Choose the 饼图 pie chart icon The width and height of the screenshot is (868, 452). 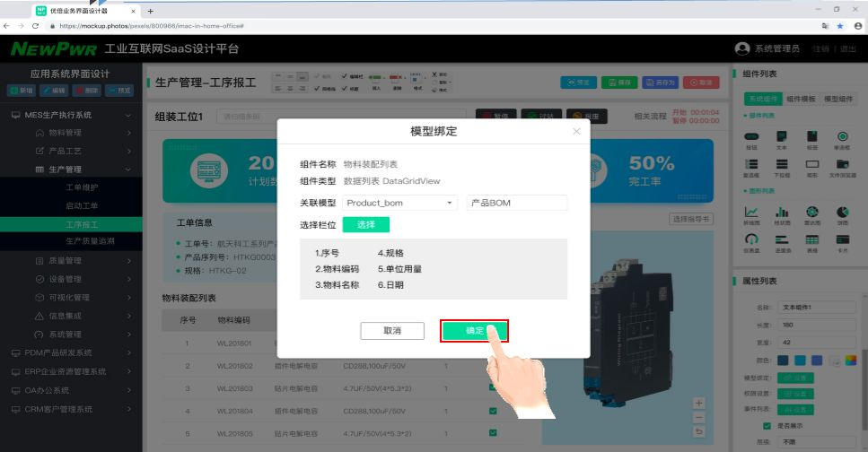[843, 212]
